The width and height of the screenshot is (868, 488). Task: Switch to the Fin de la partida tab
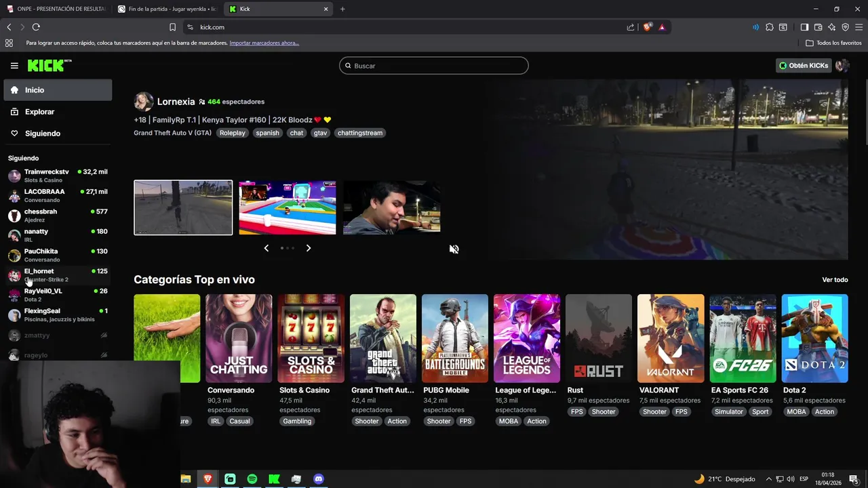167,9
